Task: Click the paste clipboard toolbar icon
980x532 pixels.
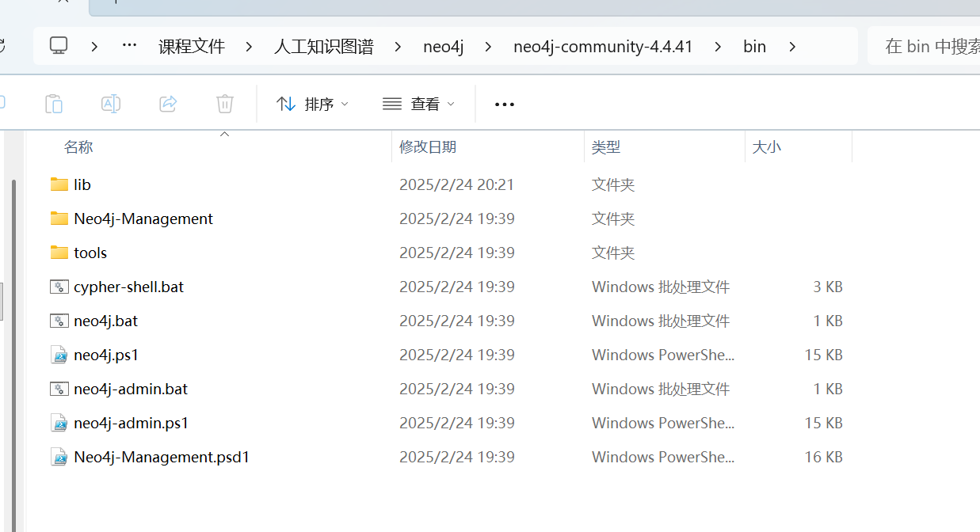Action: (54, 104)
